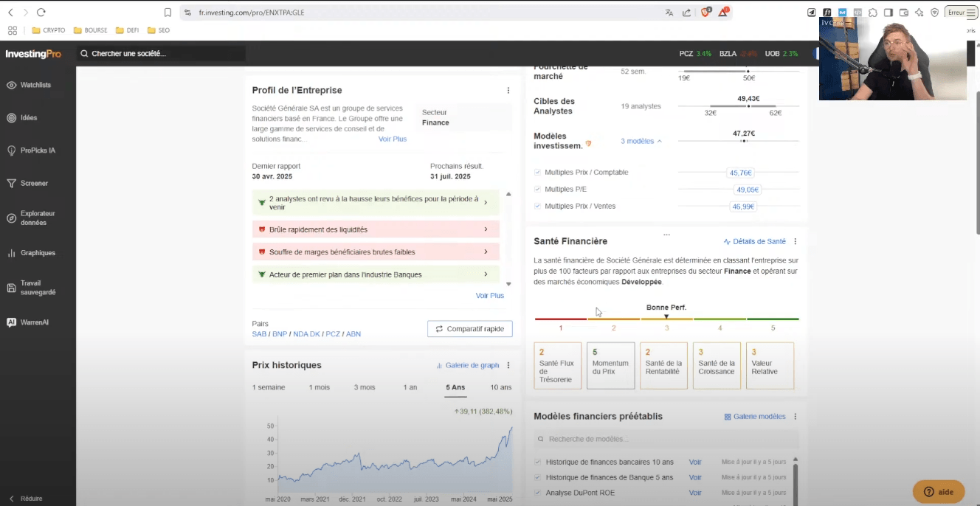Uncheck Multiples Prix / Ventes checkbox
Screen dimensions: 980x506
click(537, 207)
